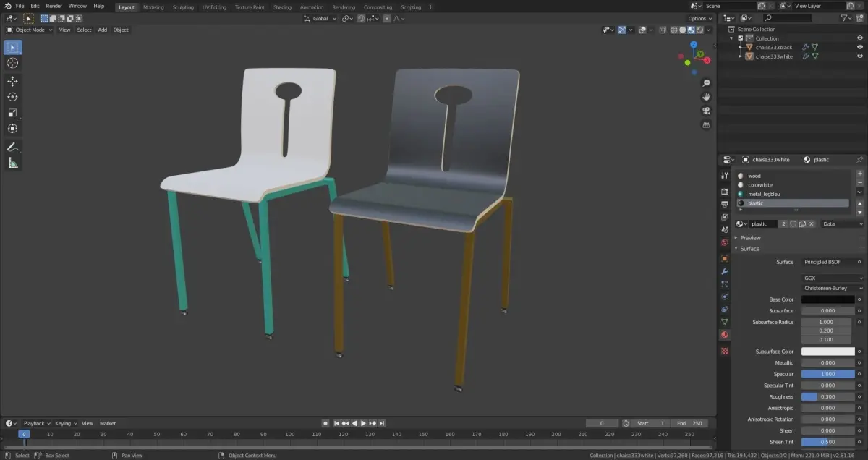This screenshot has width=868, height=460.
Task: Select the Rotate tool
Action: pos(12,97)
